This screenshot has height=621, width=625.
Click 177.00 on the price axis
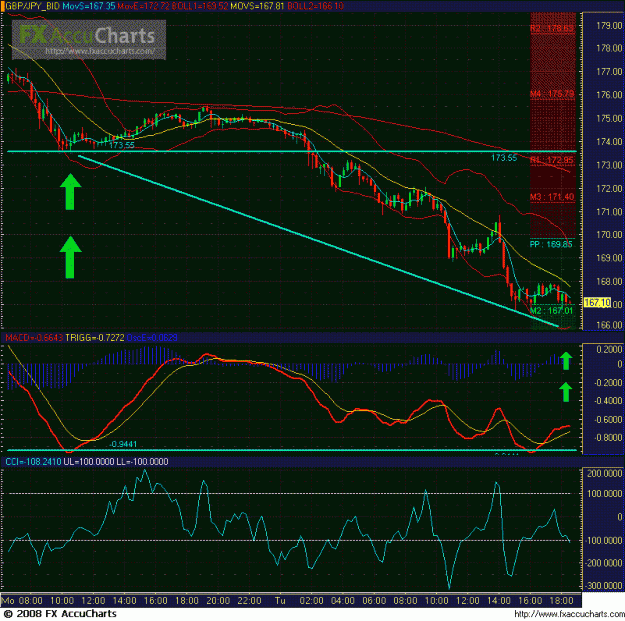tap(609, 72)
